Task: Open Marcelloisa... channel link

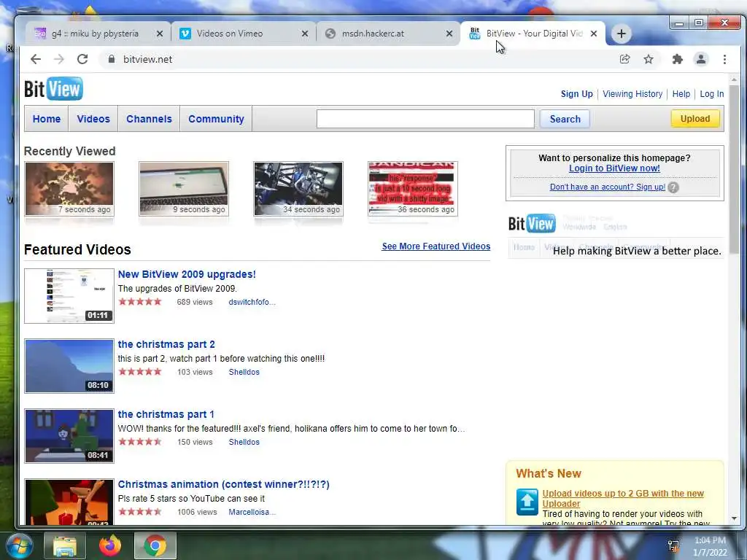Action: 252,512
